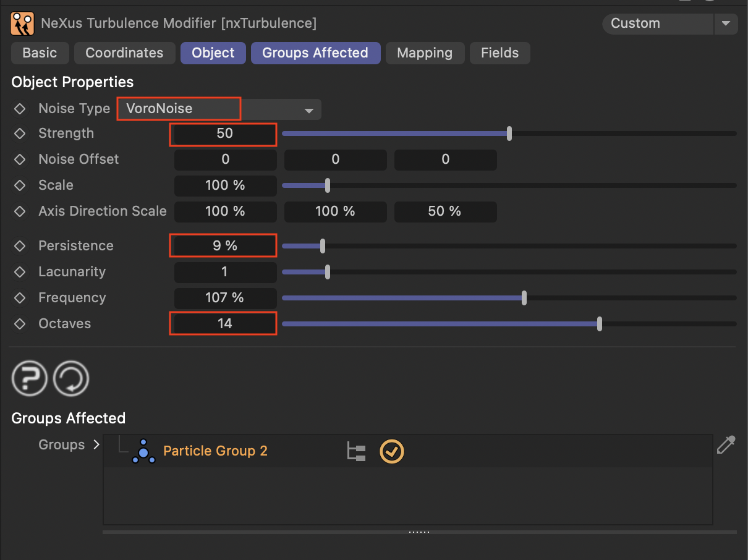Click the Axis Direction Scale 50 % field
Image resolution: width=748 pixels, height=560 pixels.
(x=446, y=211)
